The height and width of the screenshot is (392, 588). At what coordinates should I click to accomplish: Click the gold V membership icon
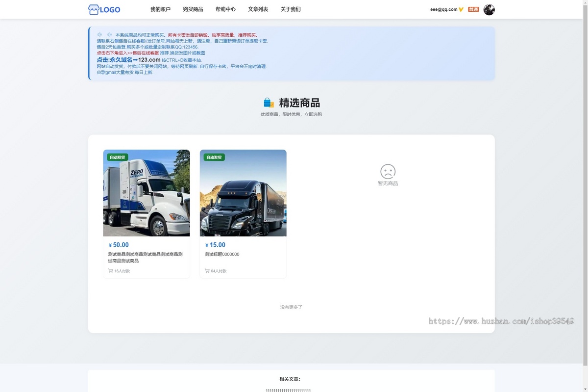coord(461,9)
